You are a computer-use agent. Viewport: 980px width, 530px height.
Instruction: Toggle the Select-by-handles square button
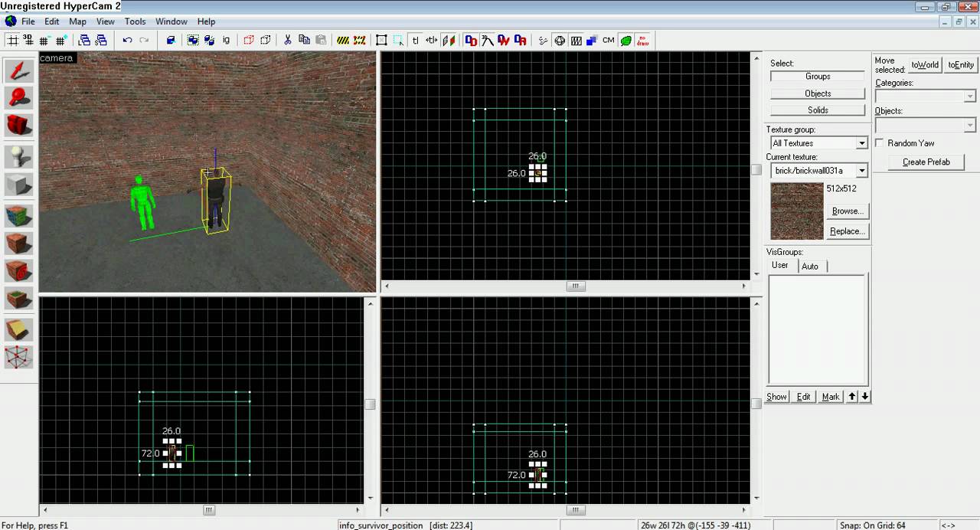(x=381, y=40)
